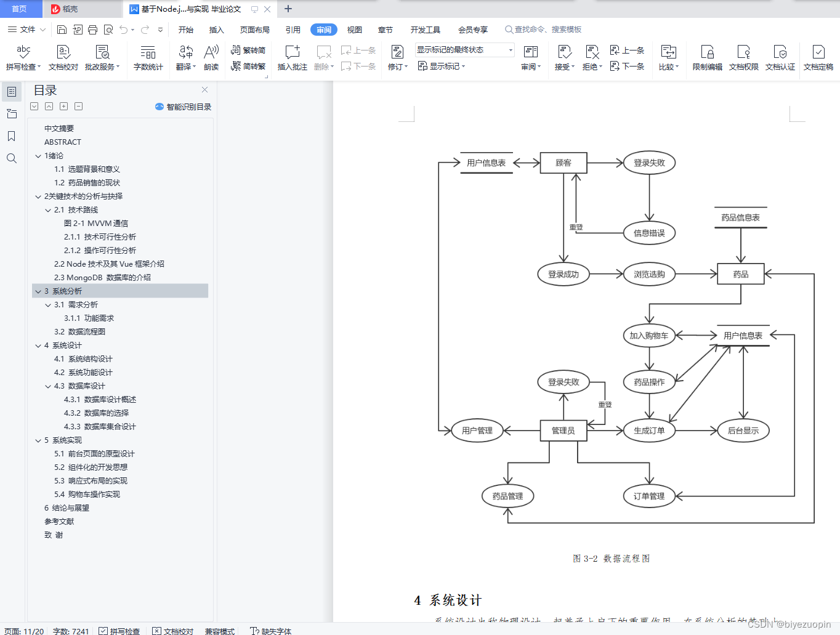Screen dimensions: 840x635
Task: Open a new tab with plus button
Action: point(288,9)
